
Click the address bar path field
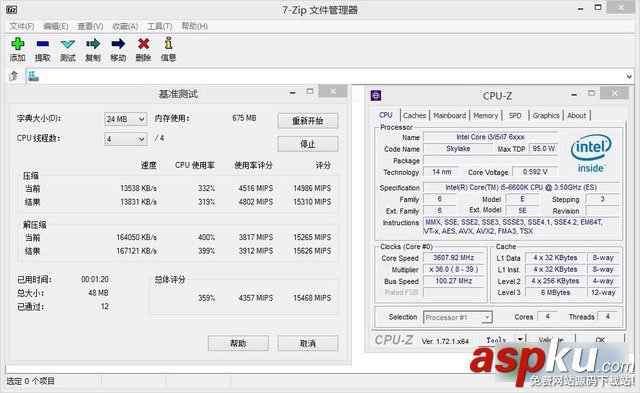click(x=330, y=76)
